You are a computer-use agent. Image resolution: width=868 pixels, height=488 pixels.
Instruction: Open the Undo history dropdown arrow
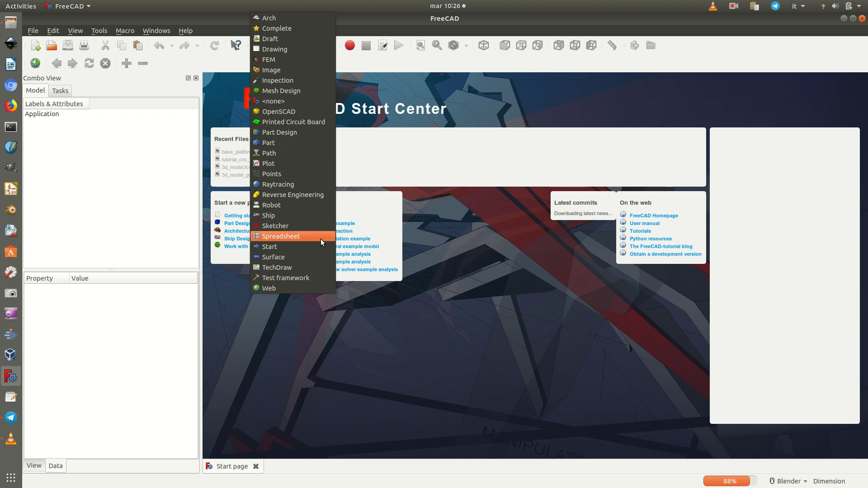pyautogui.click(x=172, y=46)
